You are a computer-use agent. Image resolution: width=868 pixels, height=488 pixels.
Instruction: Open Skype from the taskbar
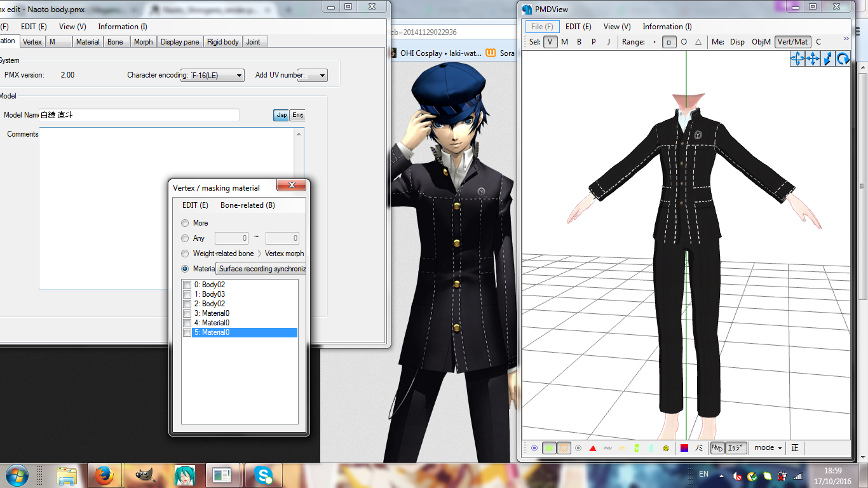click(x=263, y=475)
